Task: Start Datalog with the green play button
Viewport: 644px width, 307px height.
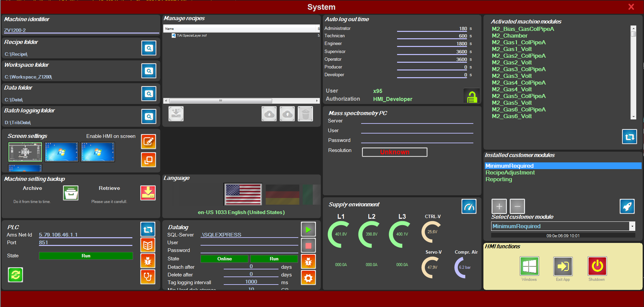Action: click(308, 230)
